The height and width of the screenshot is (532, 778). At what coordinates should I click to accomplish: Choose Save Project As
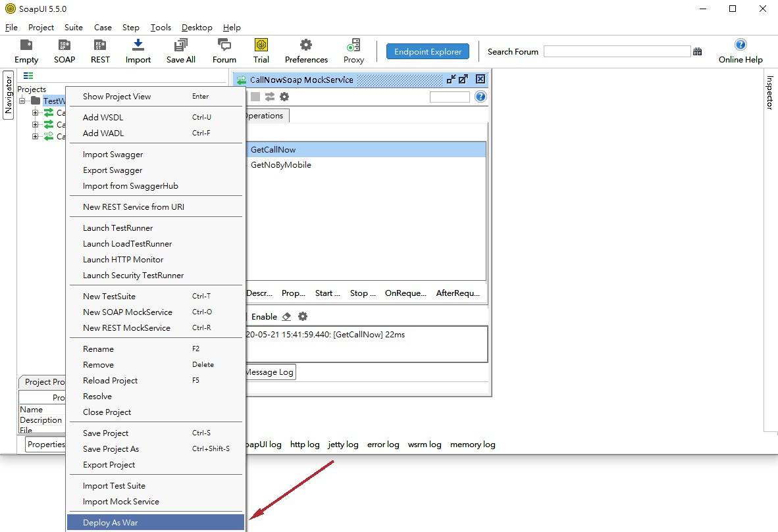pos(156,448)
